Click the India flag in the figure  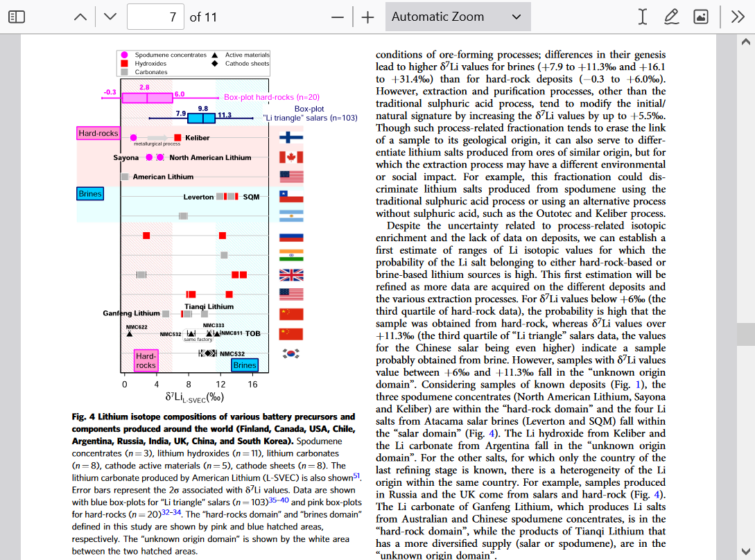(x=291, y=255)
